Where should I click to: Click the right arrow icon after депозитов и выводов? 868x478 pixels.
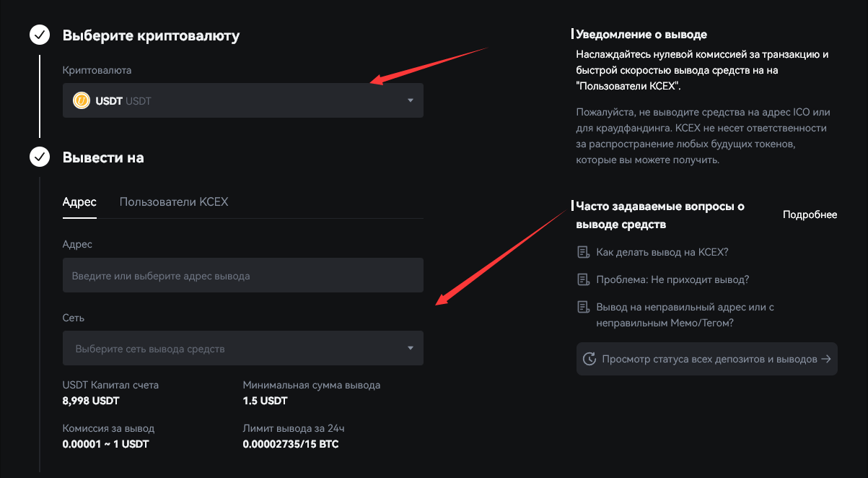coord(826,359)
